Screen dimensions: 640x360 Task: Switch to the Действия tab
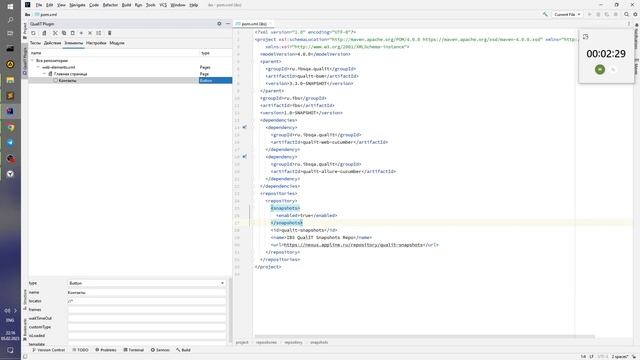tap(52, 43)
